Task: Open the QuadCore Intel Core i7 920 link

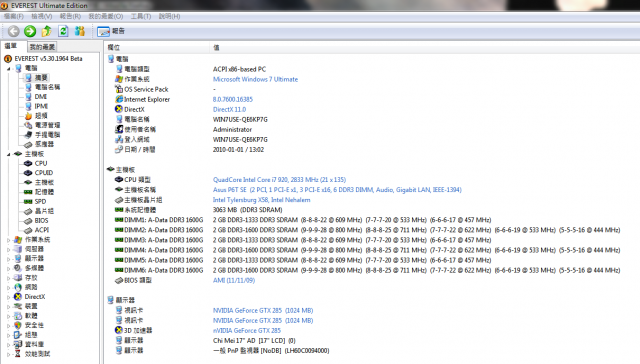Action: tap(279, 180)
